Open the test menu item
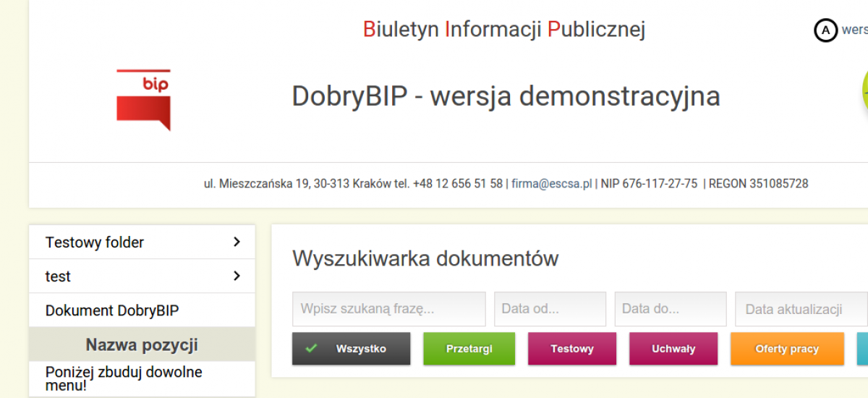Viewport: 868px width, 398px height. 142,276
